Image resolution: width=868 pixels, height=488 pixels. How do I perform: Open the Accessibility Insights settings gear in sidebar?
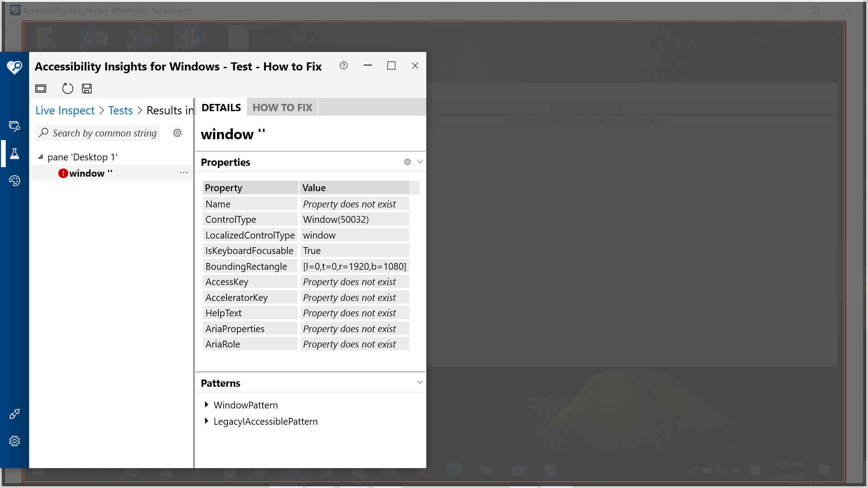14,441
